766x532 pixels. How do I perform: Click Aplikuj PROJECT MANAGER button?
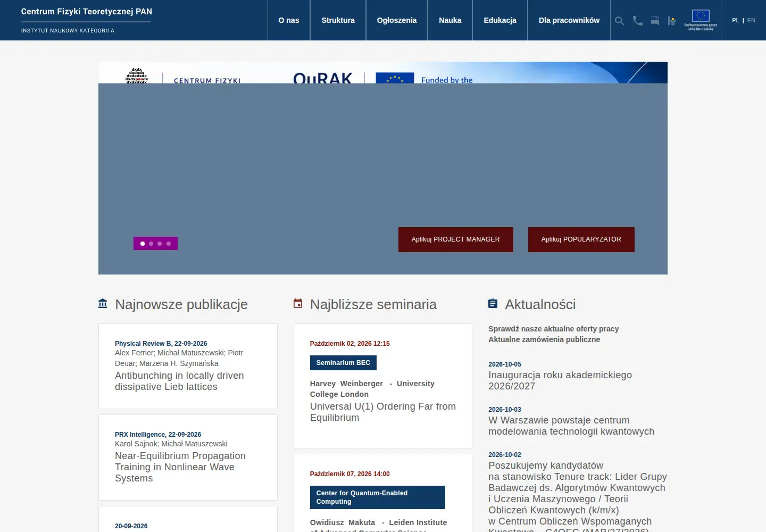[x=456, y=239]
